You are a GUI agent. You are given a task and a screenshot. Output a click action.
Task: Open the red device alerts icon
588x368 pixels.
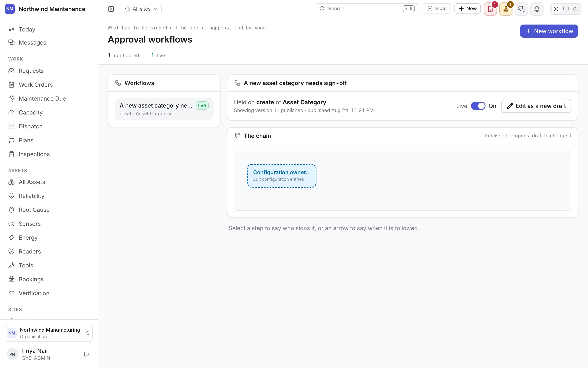tap(490, 9)
